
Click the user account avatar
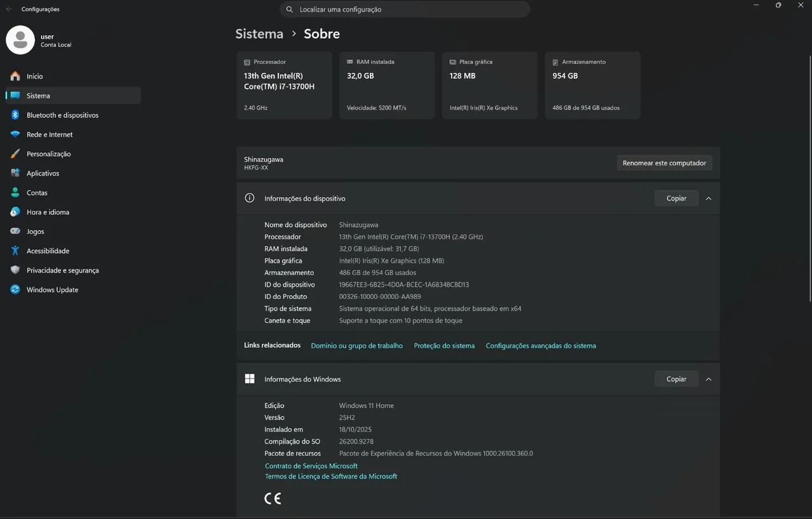[x=20, y=40]
